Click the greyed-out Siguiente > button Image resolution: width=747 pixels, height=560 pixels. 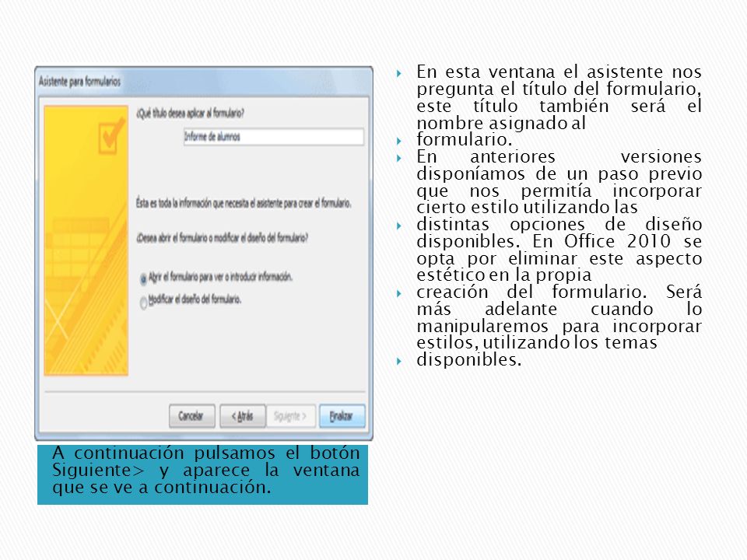(x=290, y=416)
